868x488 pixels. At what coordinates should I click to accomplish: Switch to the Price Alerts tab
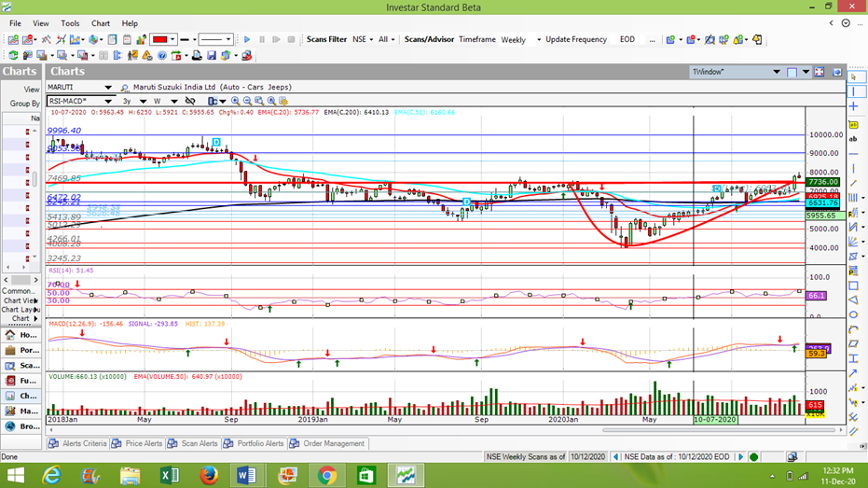[137, 444]
